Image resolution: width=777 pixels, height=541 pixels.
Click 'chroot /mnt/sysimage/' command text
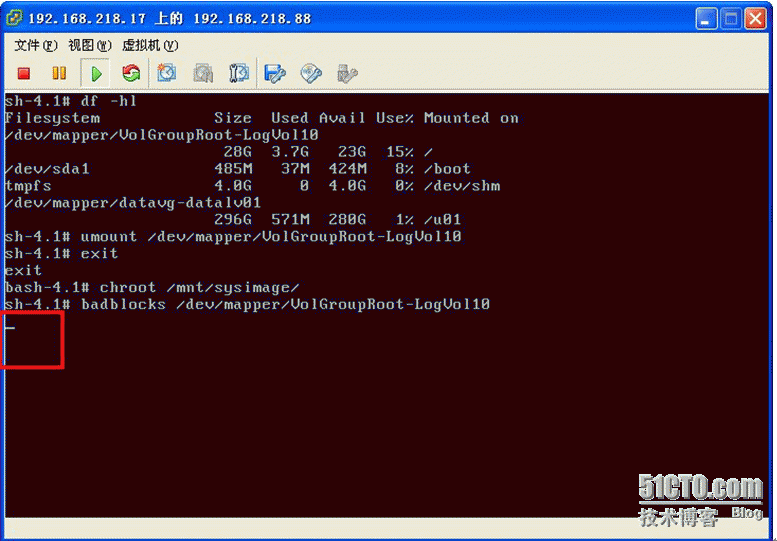point(199,287)
